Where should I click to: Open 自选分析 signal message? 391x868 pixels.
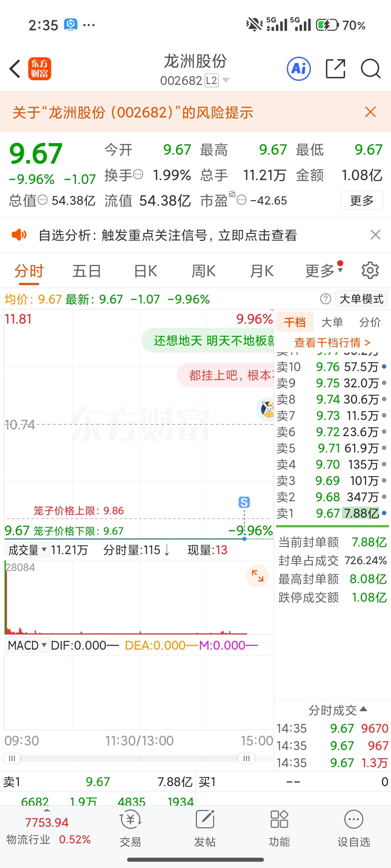[x=168, y=235]
